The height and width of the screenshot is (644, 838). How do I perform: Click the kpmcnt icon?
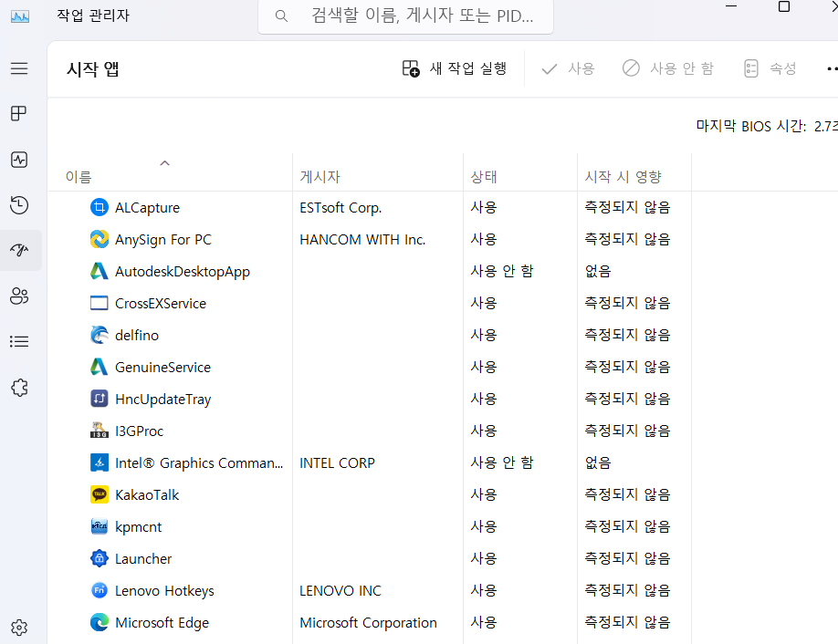100,526
